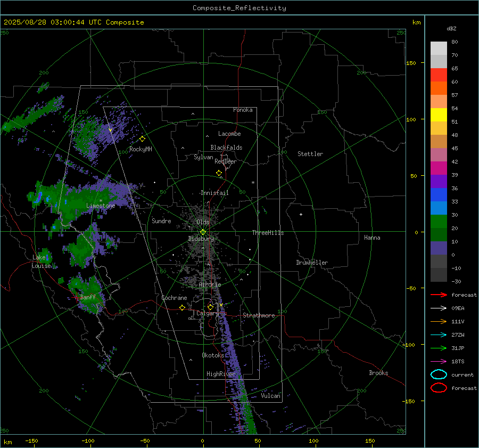Click the red cross marker left of Banff
The width and height of the screenshot is (479, 448).
coord(76,297)
